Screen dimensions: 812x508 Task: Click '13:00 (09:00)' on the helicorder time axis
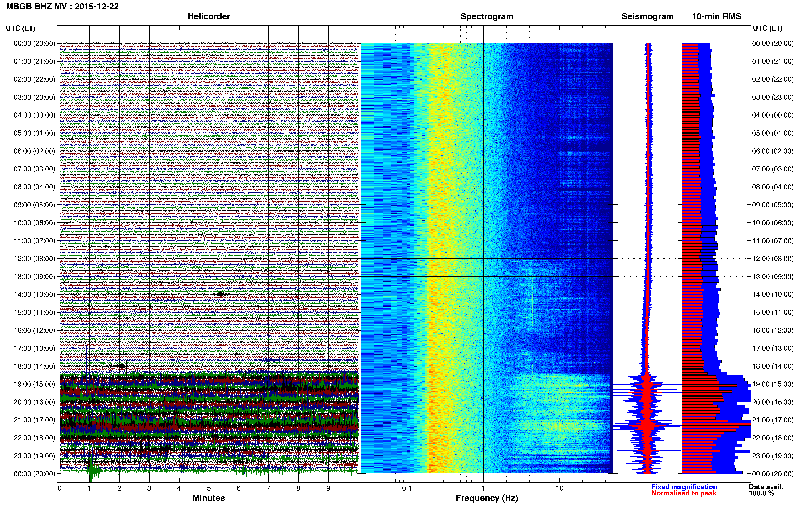[x=34, y=277]
